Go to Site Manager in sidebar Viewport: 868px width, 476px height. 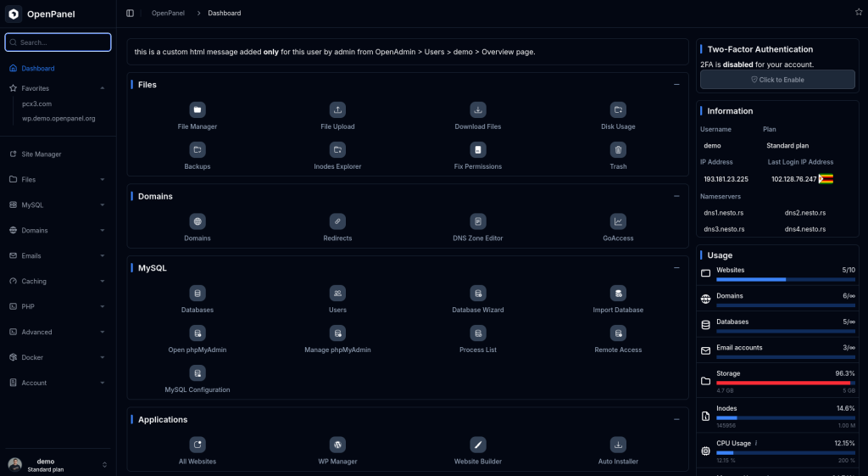pos(41,154)
